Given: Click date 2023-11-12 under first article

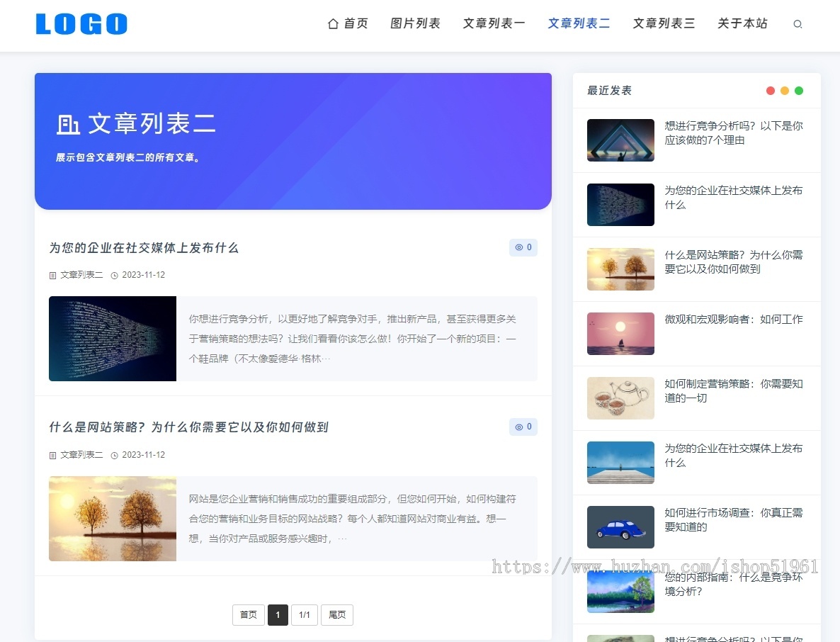Looking at the screenshot, I should pyautogui.click(x=144, y=275).
